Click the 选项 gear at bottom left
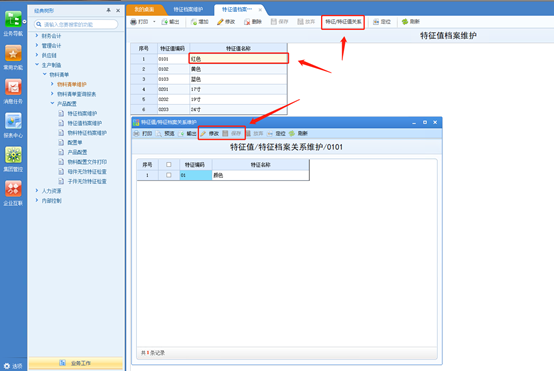This screenshot has width=554, height=371. [x=7, y=366]
